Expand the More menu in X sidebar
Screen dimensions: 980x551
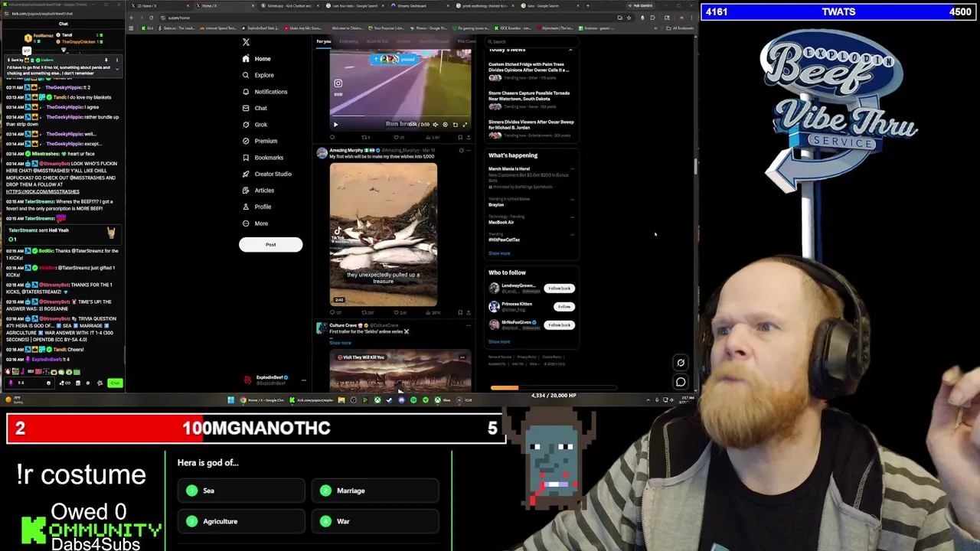click(x=254, y=223)
